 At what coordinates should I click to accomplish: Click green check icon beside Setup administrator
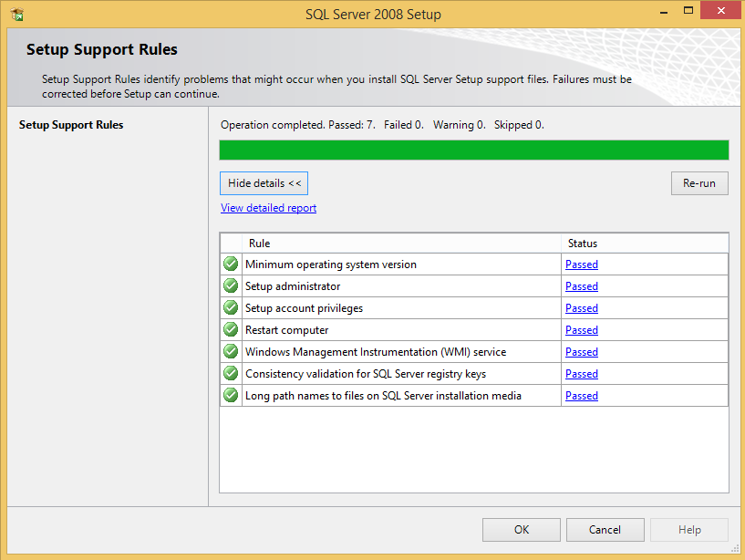click(x=231, y=286)
